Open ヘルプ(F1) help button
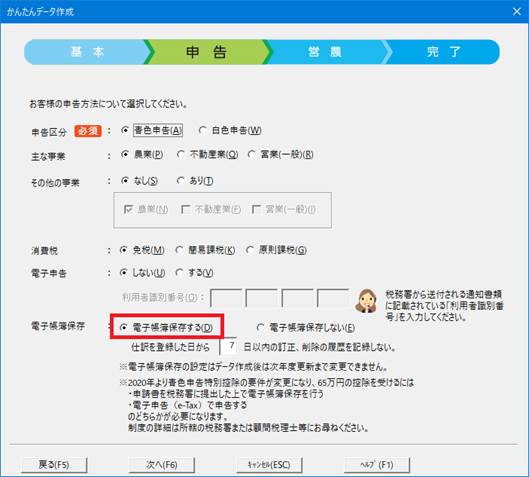Viewport: 529px width, 477px height. (377, 465)
